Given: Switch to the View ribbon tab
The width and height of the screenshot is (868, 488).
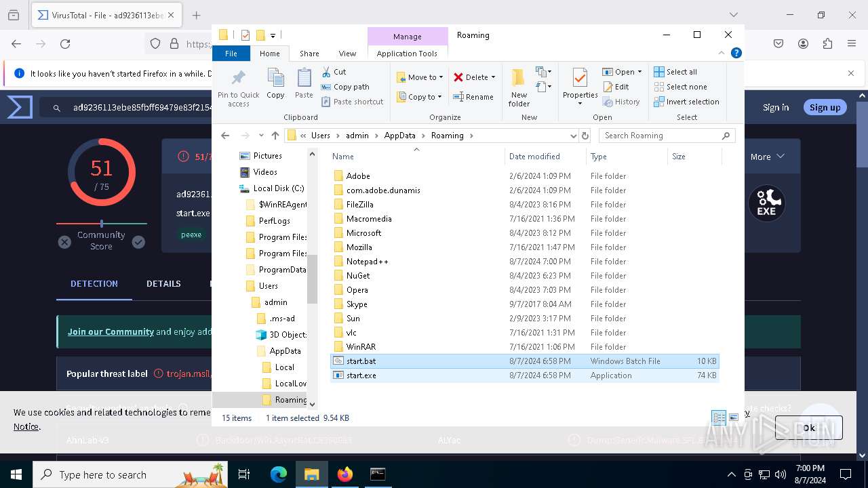Looking at the screenshot, I should (347, 54).
